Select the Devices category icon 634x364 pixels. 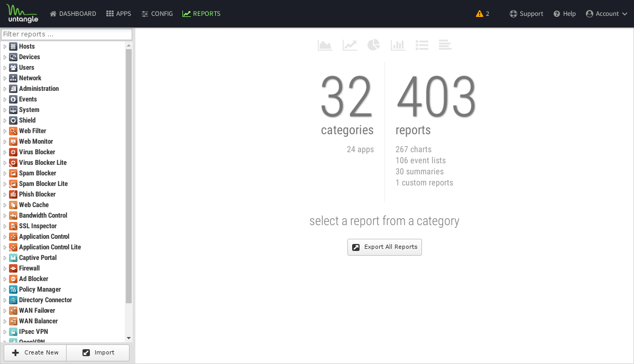click(x=13, y=57)
